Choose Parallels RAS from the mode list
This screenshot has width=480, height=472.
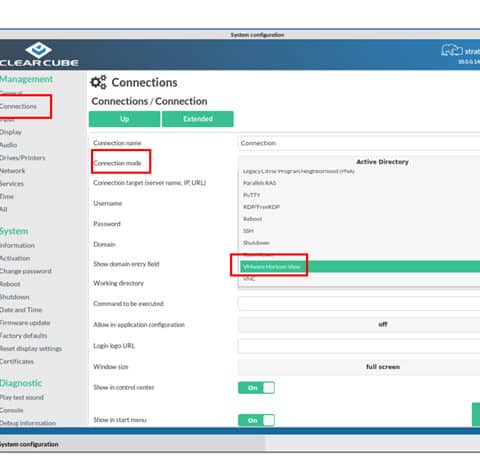tap(260, 183)
